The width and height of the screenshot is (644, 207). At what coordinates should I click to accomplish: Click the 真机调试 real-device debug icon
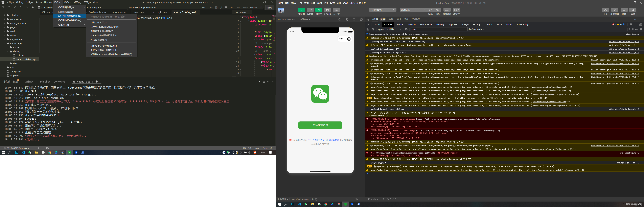[x=447, y=10]
